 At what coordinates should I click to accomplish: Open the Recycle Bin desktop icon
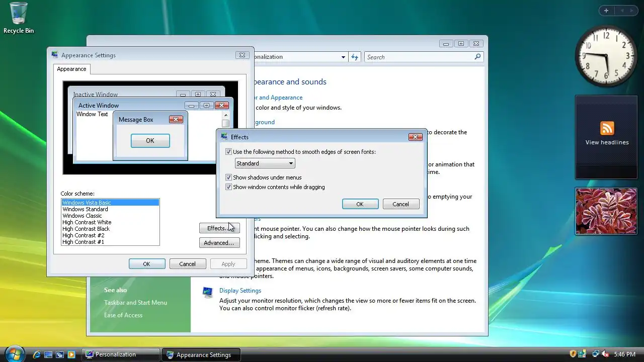click(x=19, y=18)
